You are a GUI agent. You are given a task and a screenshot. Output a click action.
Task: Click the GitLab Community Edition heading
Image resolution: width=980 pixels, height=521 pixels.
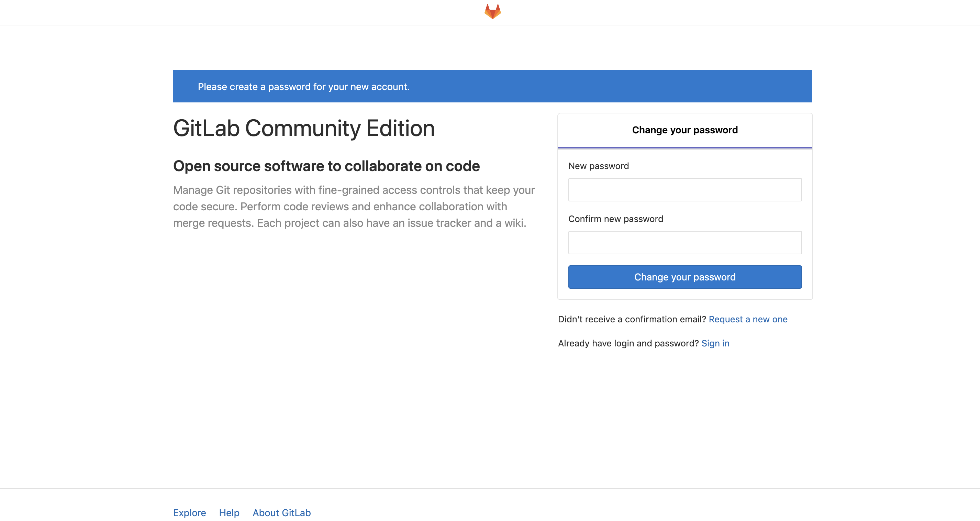click(x=304, y=128)
